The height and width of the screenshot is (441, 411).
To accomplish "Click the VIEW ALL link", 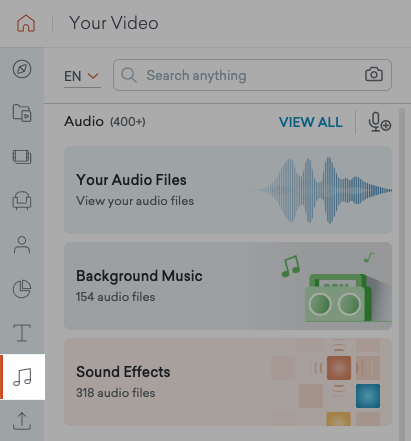I will tap(310, 122).
